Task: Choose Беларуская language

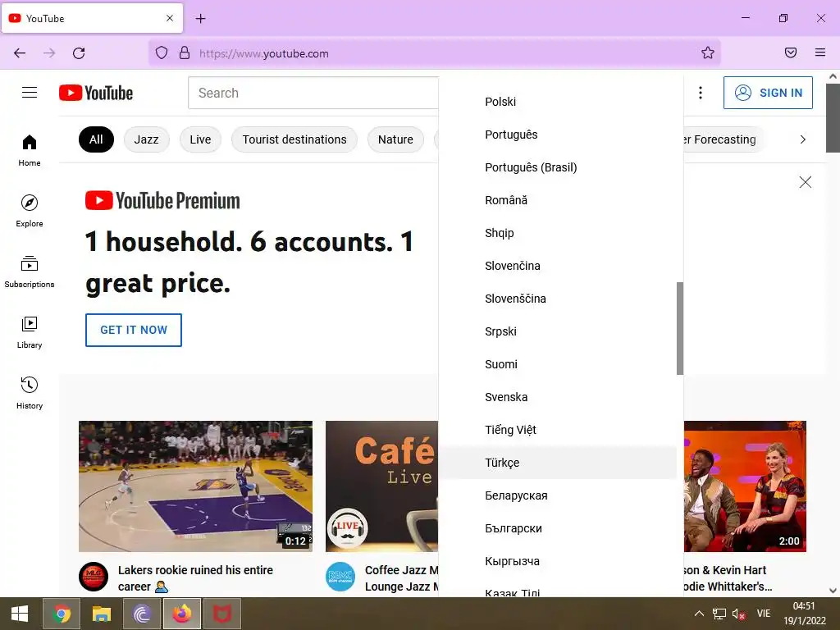Action: click(558, 495)
